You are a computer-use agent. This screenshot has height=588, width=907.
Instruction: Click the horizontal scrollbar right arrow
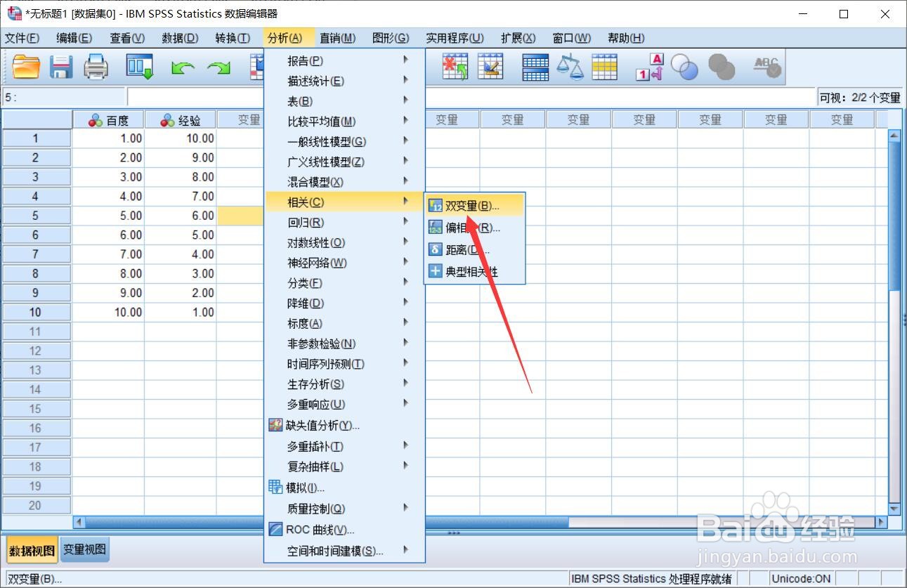(x=881, y=522)
